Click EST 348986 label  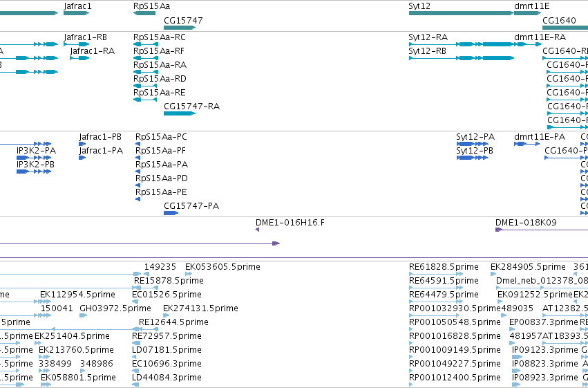tap(96, 364)
